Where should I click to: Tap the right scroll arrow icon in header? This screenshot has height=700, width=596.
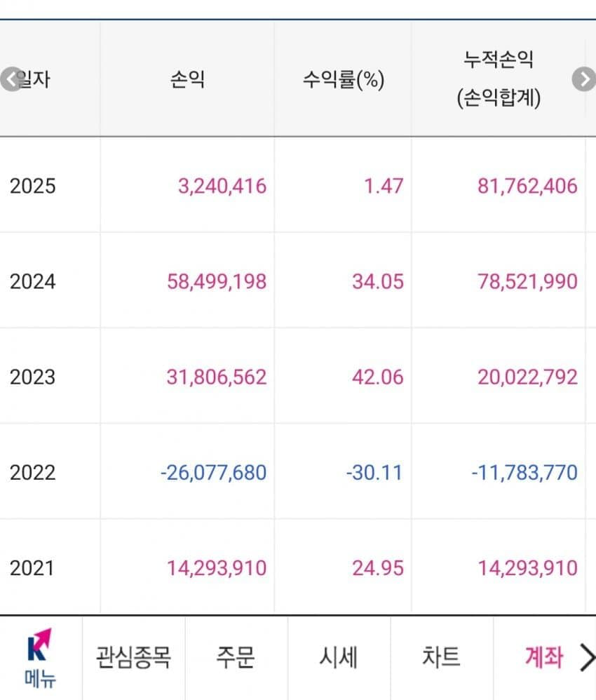[584, 79]
